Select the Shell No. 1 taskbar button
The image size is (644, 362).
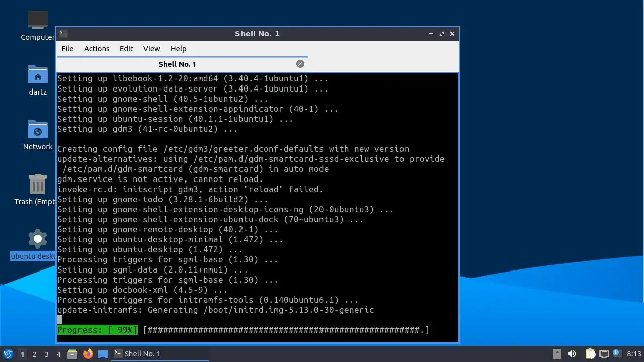(x=160, y=354)
